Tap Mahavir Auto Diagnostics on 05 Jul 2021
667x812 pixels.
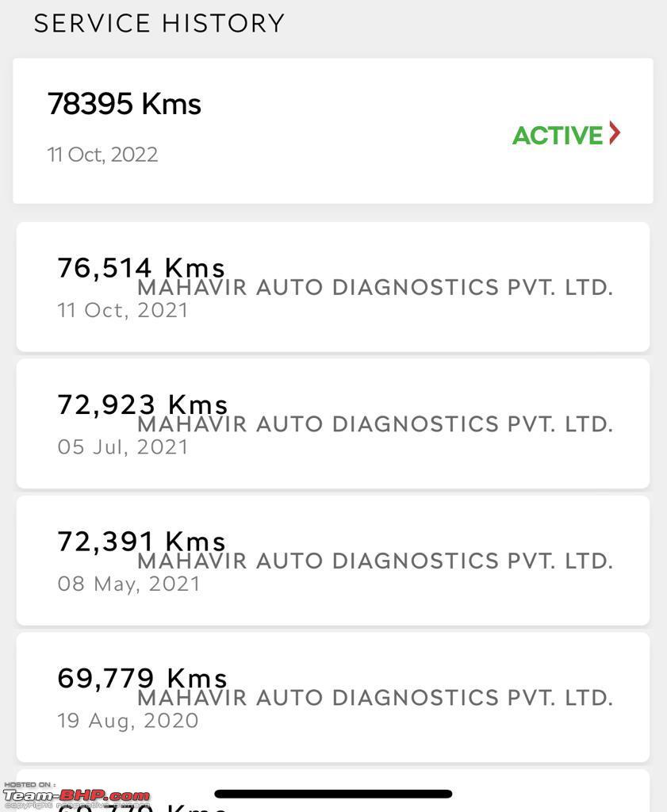375,424
